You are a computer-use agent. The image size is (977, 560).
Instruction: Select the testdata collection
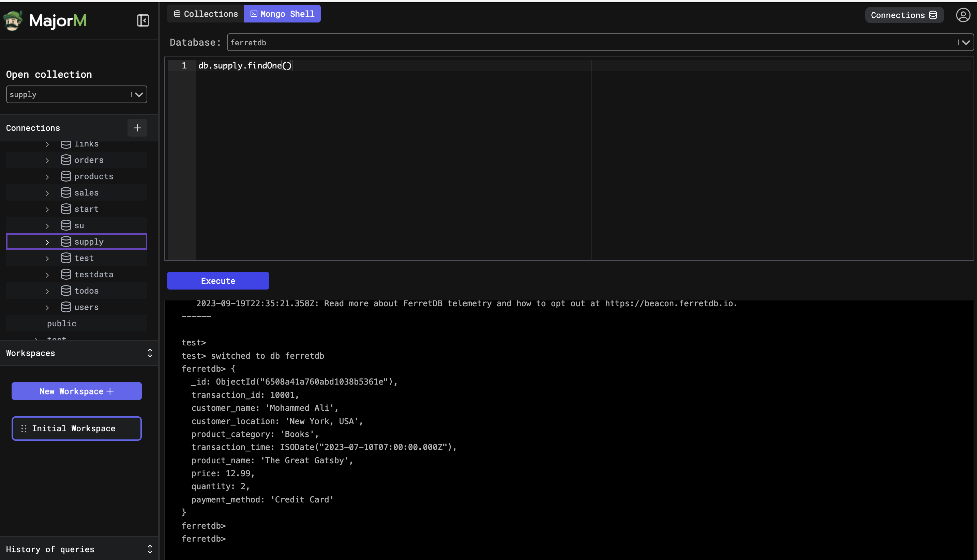tap(94, 274)
